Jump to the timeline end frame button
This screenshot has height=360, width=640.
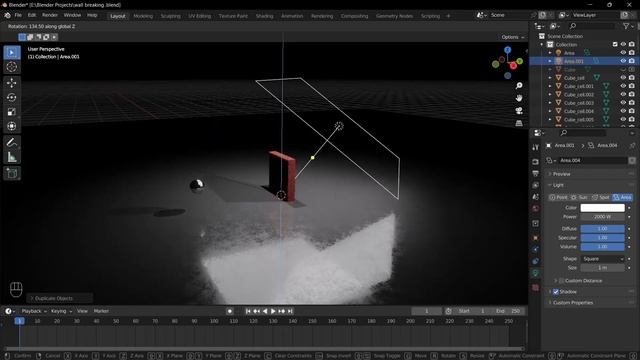coord(290,311)
